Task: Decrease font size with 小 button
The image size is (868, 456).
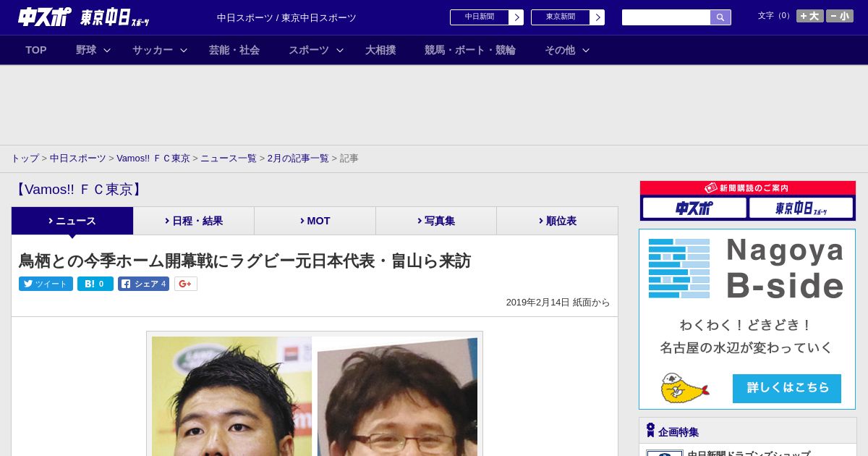Action: tap(840, 16)
